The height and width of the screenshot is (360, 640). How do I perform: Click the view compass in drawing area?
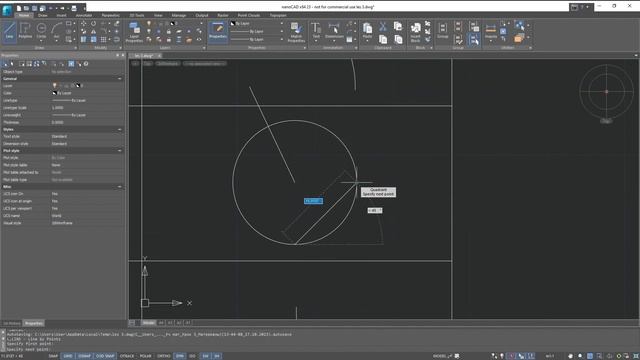607,91
